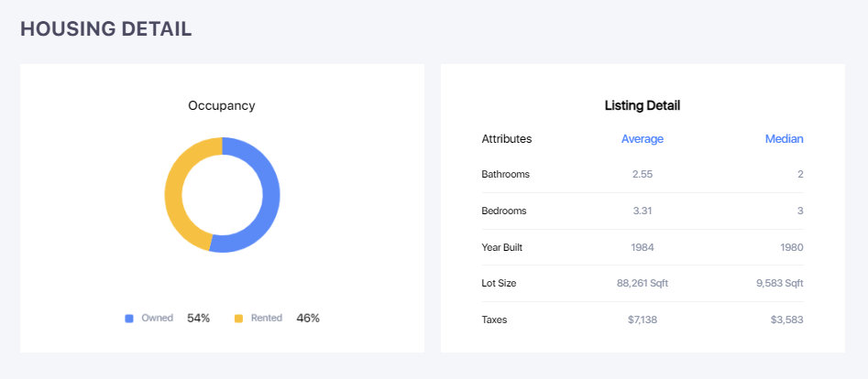Viewport: 868px width, 379px height.
Task: Click the blue Owned legend square
Action: (x=129, y=319)
